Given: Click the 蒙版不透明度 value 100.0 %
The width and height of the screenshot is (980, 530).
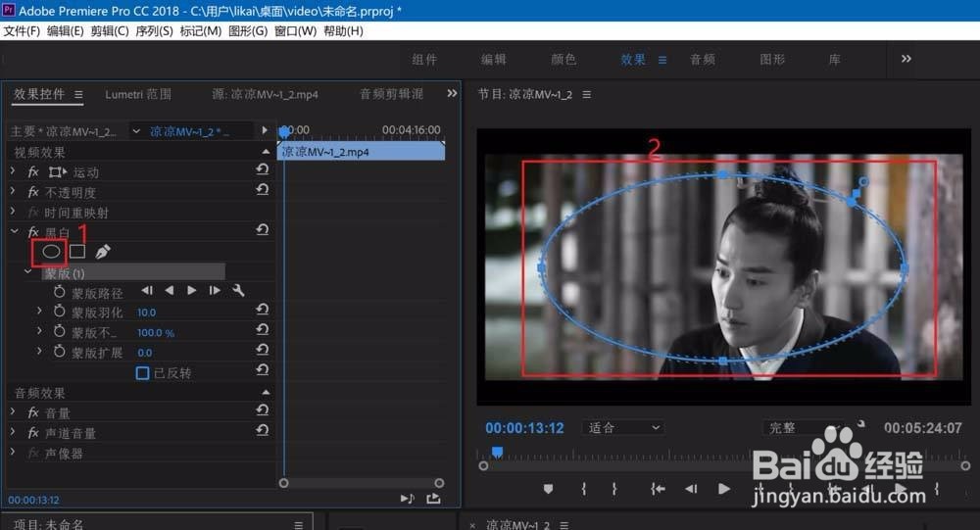Looking at the screenshot, I should pos(156,332).
